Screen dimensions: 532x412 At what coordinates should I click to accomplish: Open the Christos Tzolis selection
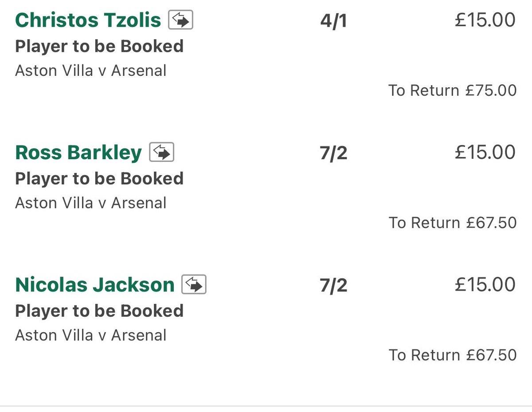coord(88,20)
